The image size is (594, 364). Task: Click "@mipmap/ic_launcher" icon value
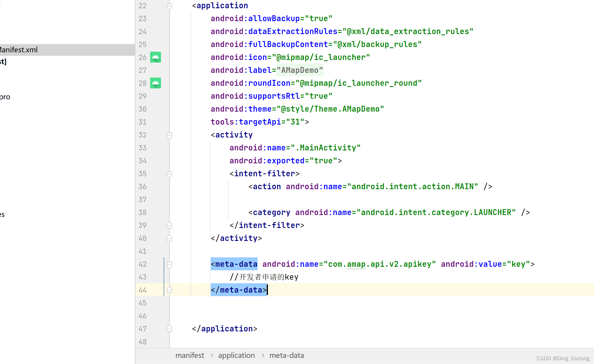pos(321,57)
